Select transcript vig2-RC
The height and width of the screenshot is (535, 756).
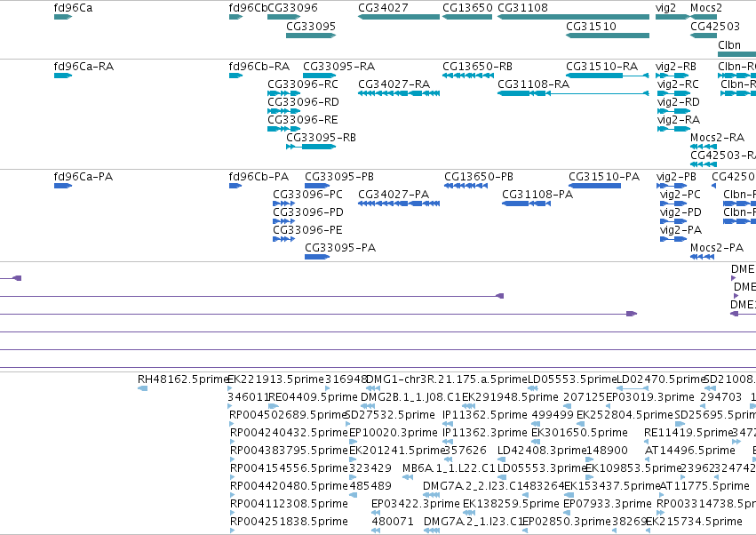(x=673, y=93)
